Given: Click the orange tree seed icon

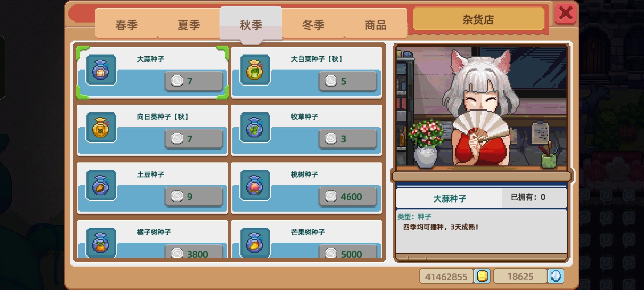Looking at the screenshot, I should [x=101, y=242].
